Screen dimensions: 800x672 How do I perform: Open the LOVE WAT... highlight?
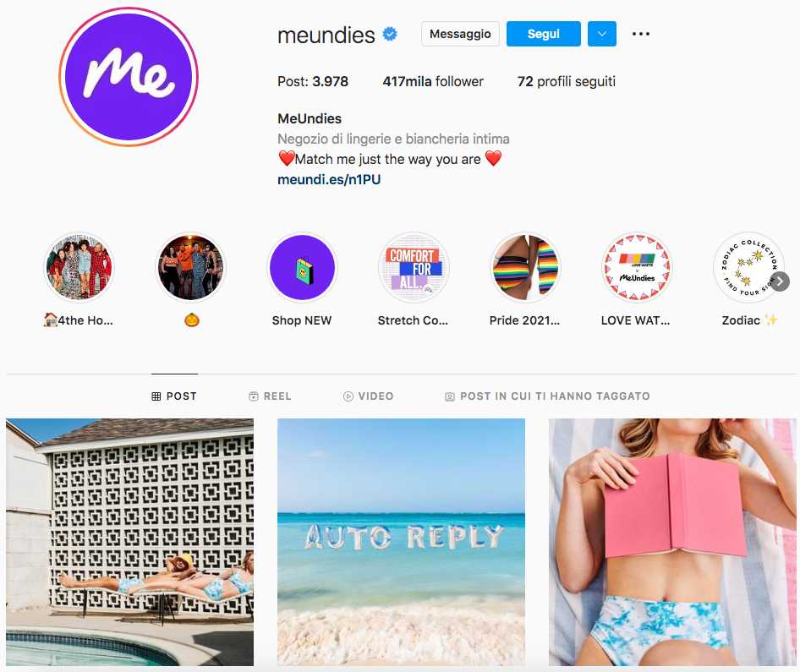637,267
